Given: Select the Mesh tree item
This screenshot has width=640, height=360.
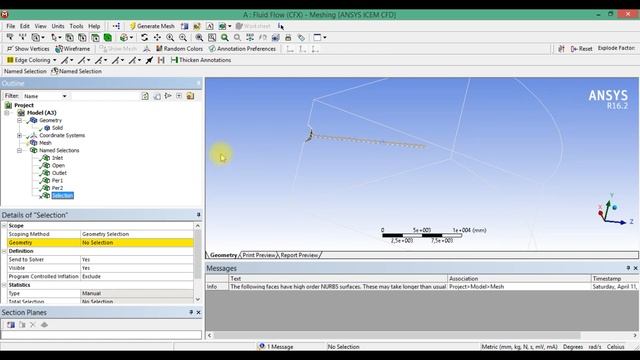Looking at the screenshot, I should tap(45, 143).
